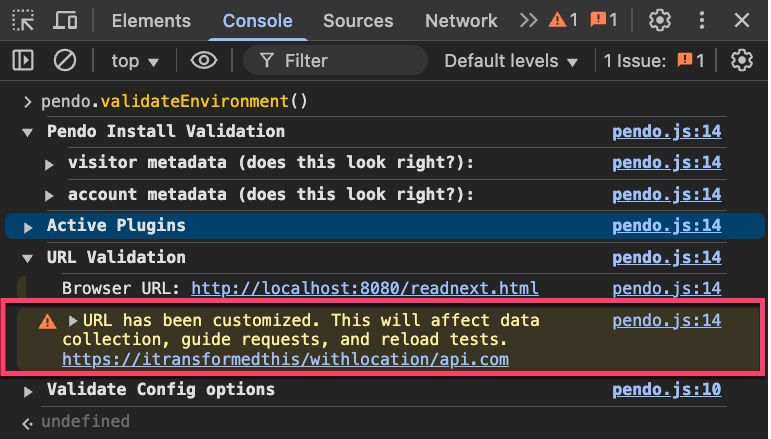This screenshot has width=771, height=439.
Task: Open the live expression eye icon
Action: pos(204,61)
